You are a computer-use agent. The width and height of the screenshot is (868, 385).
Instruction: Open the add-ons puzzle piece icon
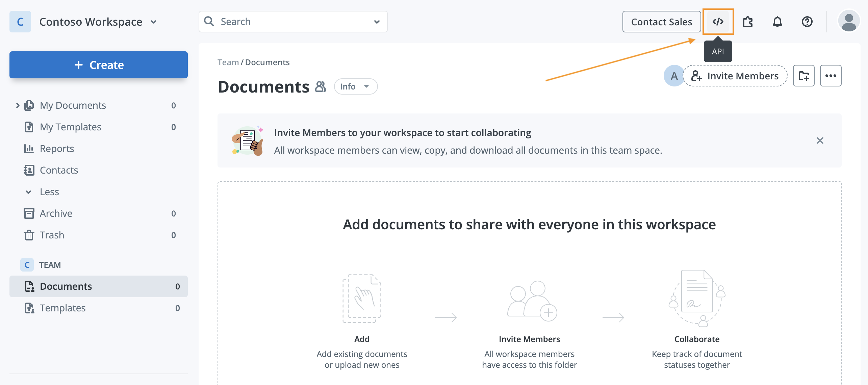pyautogui.click(x=747, y=22)
